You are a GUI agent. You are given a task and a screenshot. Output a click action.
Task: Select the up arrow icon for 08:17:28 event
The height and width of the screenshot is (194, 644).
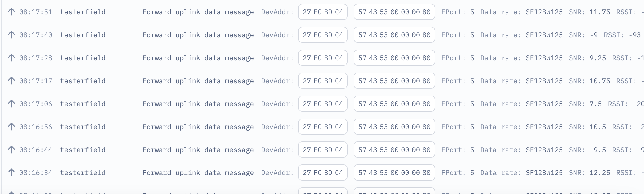[11, 58]
